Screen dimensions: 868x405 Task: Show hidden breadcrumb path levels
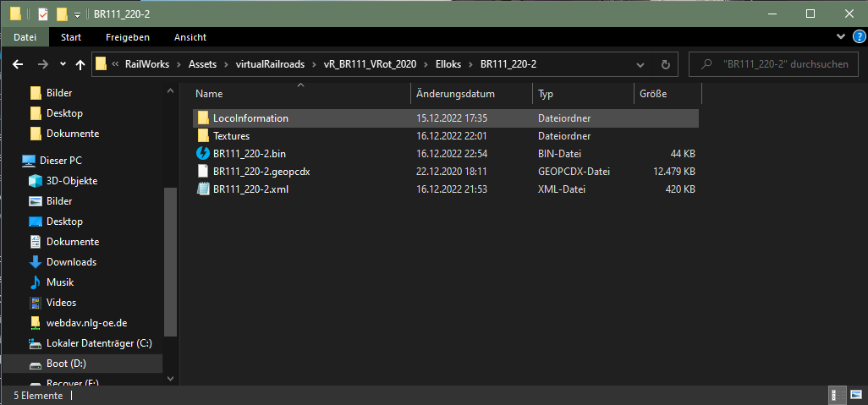[115, 64]
